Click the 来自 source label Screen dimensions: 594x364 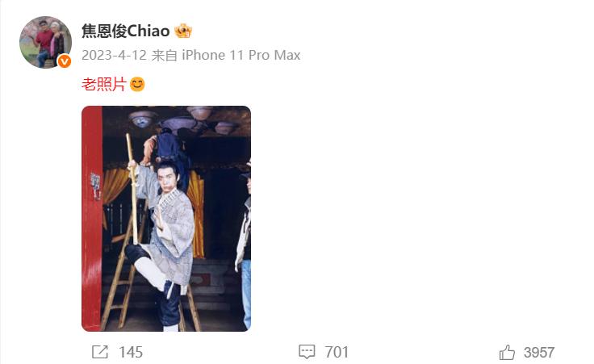164,56
